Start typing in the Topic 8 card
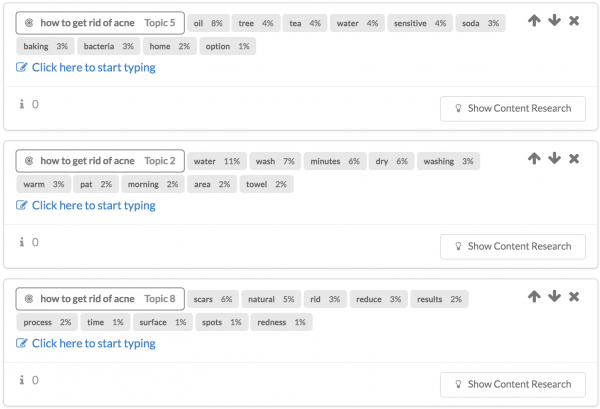This screenshot has height=409, width=600. [86, 344]
